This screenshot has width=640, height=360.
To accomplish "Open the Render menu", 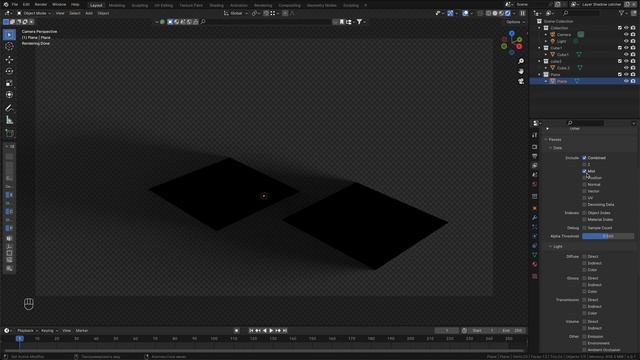I will 40,4.
